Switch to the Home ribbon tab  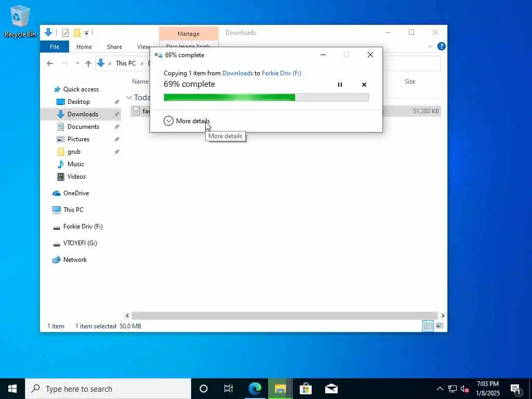tap(84, 46)
